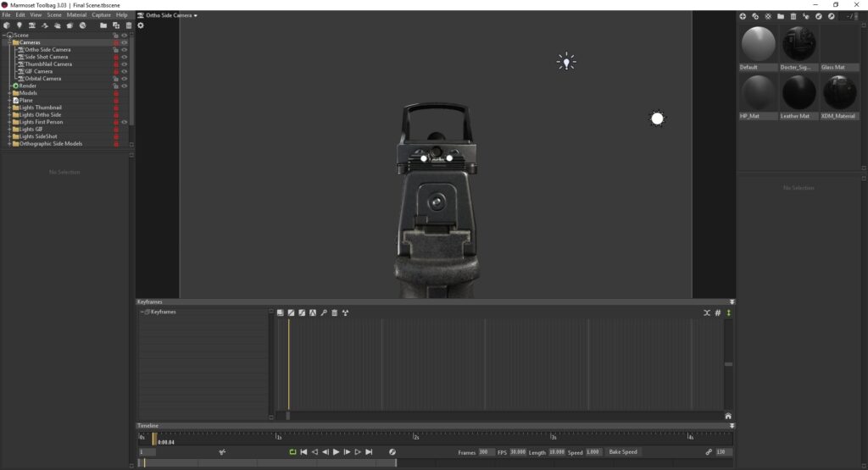
Task: Open the Scene menu
Action: pos(54,15)
